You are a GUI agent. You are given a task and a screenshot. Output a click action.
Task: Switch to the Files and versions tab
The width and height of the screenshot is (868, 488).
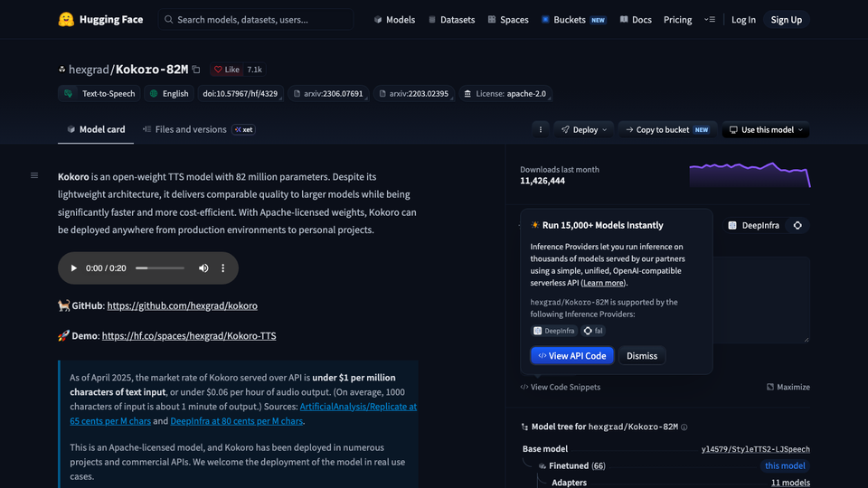pyautogui.click(x=184, y=129)
